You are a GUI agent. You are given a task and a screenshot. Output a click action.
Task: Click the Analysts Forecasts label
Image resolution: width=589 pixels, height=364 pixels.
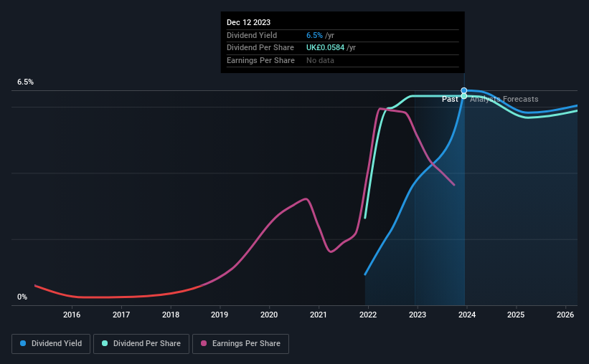coord(504,99)
